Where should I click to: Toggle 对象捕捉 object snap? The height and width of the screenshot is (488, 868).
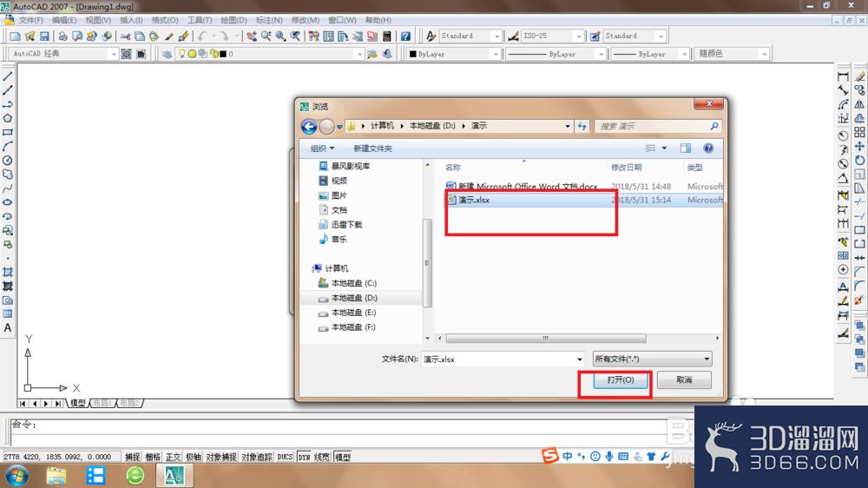(221, 457)
